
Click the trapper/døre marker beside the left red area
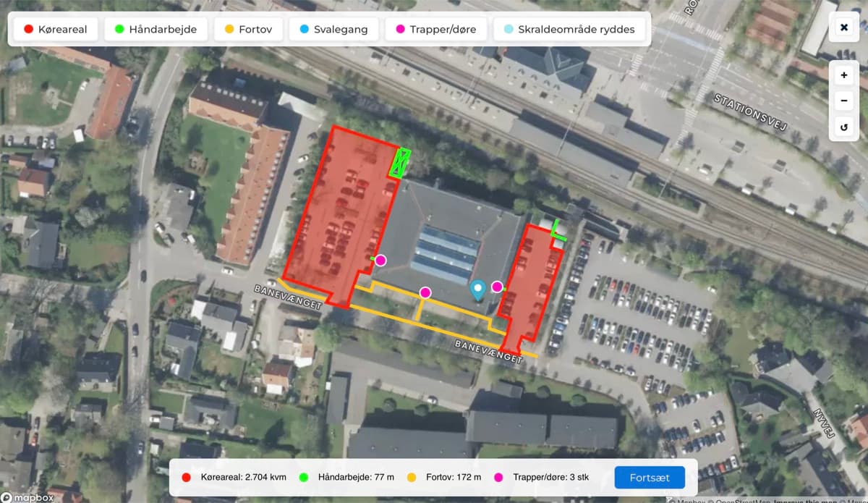click(381, 260)
